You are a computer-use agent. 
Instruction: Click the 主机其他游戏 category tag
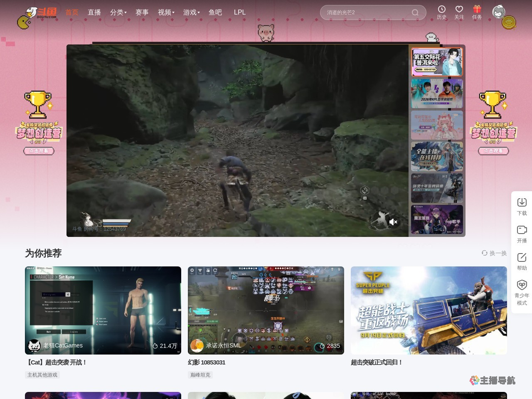[x=42, y=375]
